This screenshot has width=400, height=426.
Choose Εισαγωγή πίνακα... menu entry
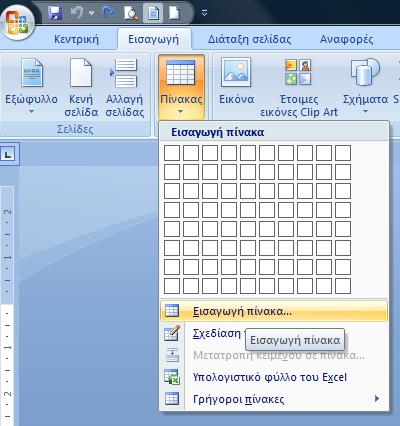(x=274, y=311)
